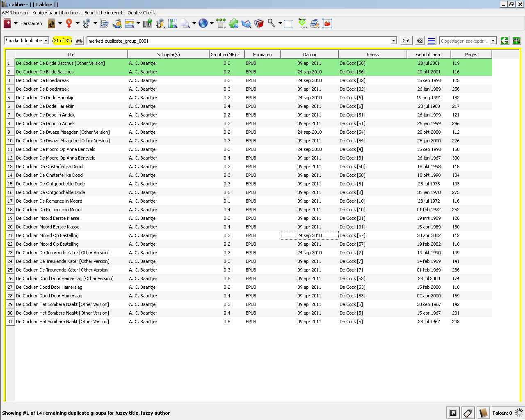Sort by the Schrijver(s) column header

point(169,54)
